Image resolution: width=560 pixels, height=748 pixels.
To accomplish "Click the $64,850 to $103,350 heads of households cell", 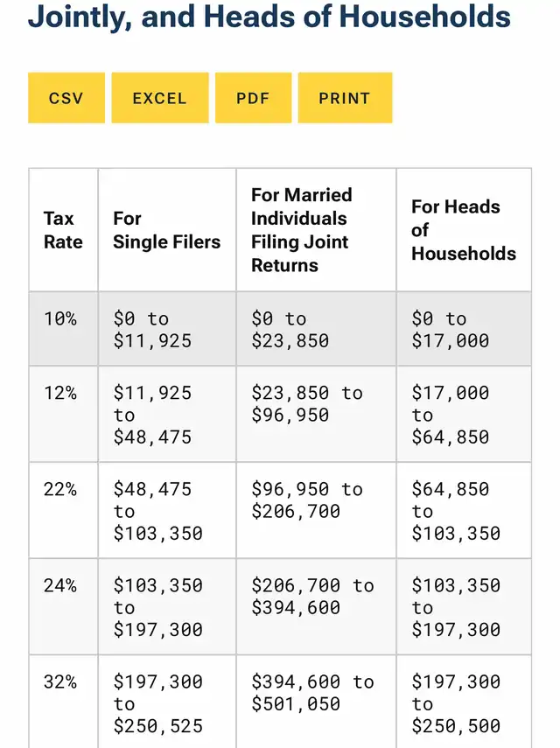I will [x=456, y=511].
